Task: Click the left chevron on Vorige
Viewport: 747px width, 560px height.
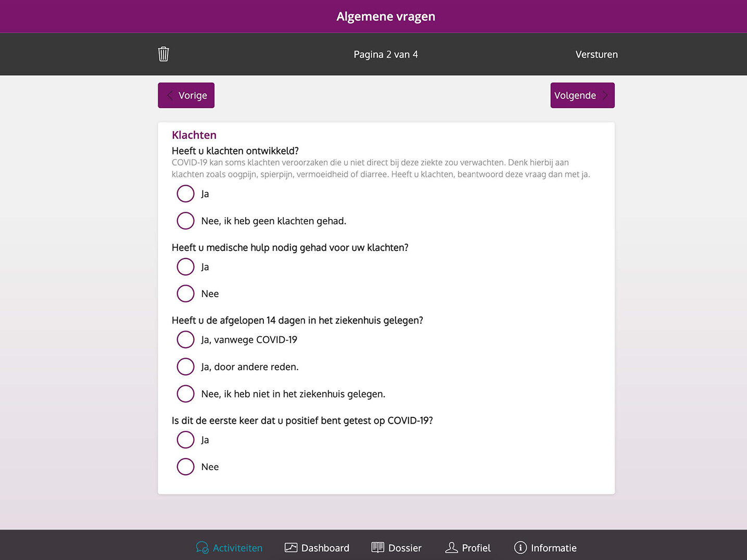Action: click(170, 95)
